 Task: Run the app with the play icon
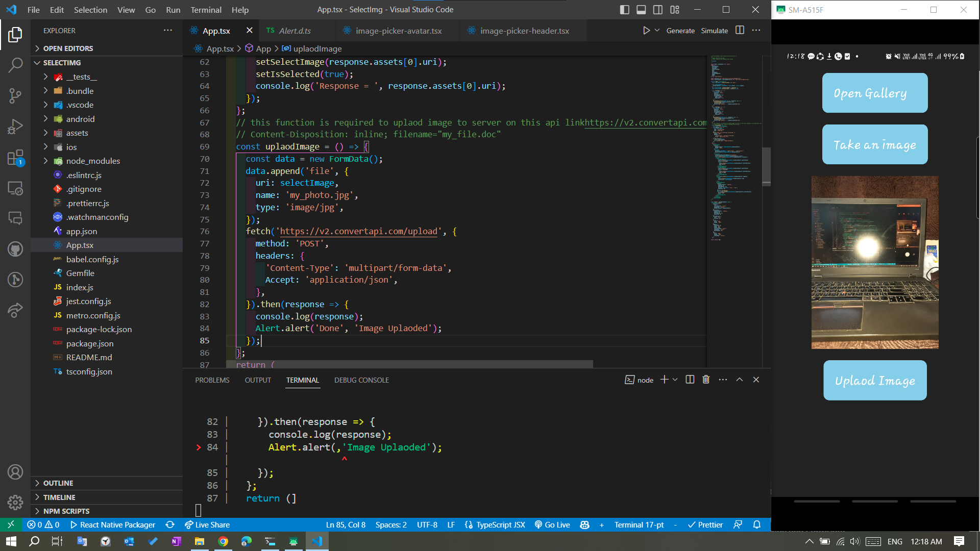pos(646,30)
